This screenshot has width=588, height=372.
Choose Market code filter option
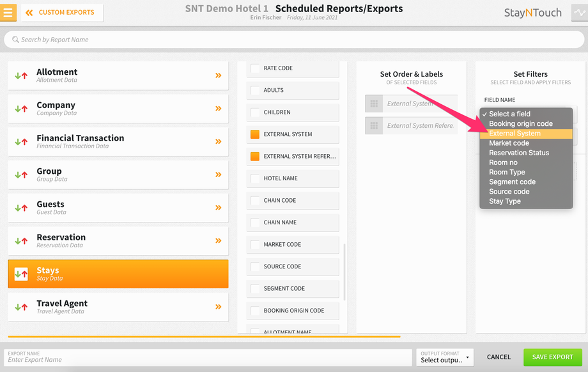pyautogui.click(x=526, y=143)
